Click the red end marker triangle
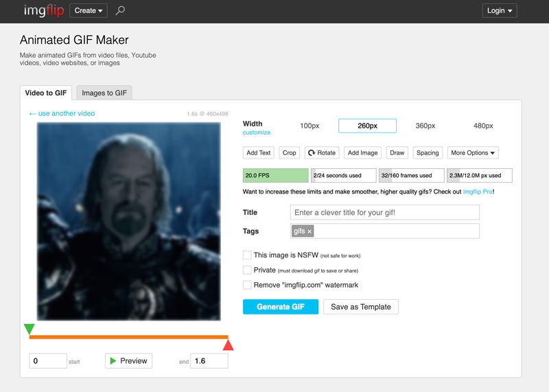This screenshot has height=392, width=549. tap(228, 345)
